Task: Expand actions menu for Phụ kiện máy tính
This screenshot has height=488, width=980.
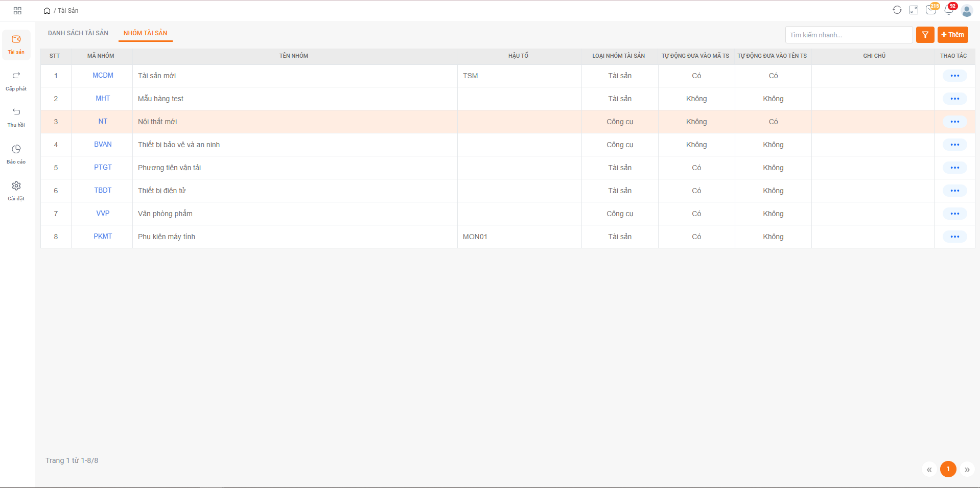Action: click(954, 237)
